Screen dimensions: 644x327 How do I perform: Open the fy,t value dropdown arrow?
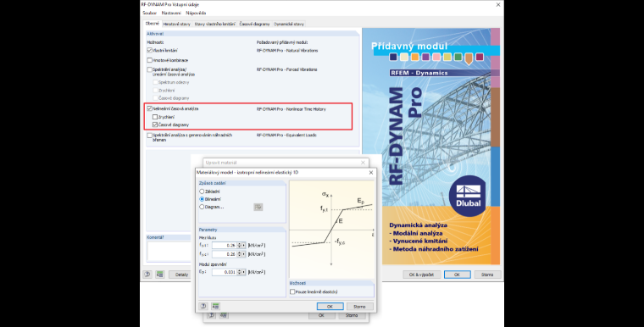[x=244, y=246]
